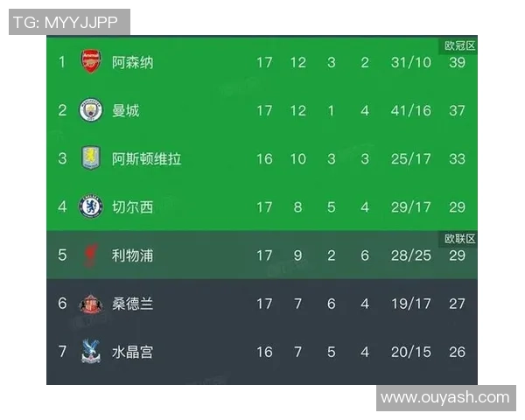Select the 曼城 team name
Viewport: 525px width, 420px height.
pyautogui.click(x=125, y=110)
